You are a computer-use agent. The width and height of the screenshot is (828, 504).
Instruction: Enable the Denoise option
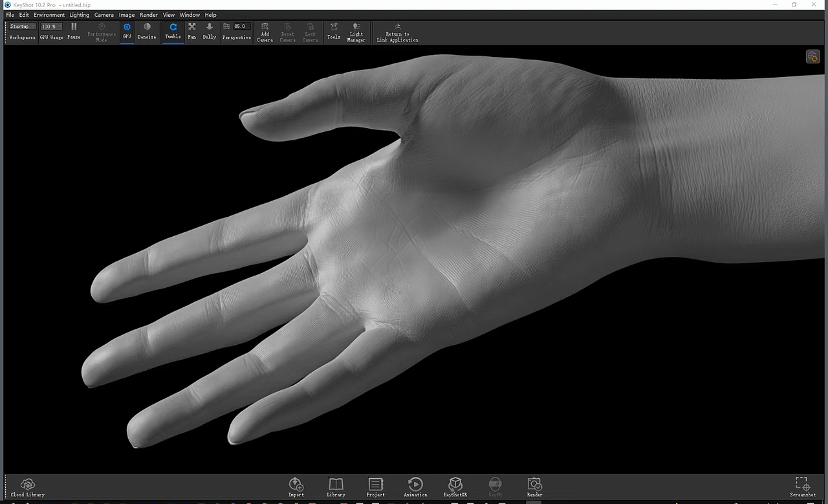pos(147,30)
